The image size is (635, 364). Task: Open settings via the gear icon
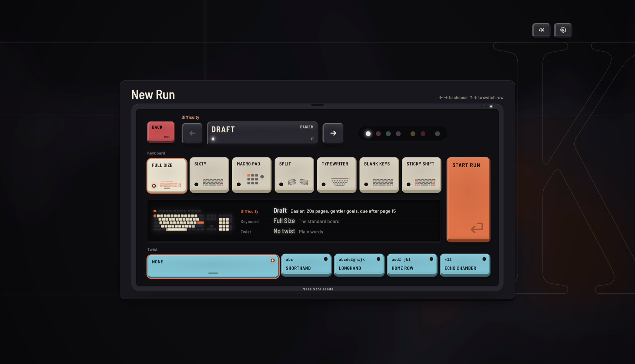pos(563,30)
